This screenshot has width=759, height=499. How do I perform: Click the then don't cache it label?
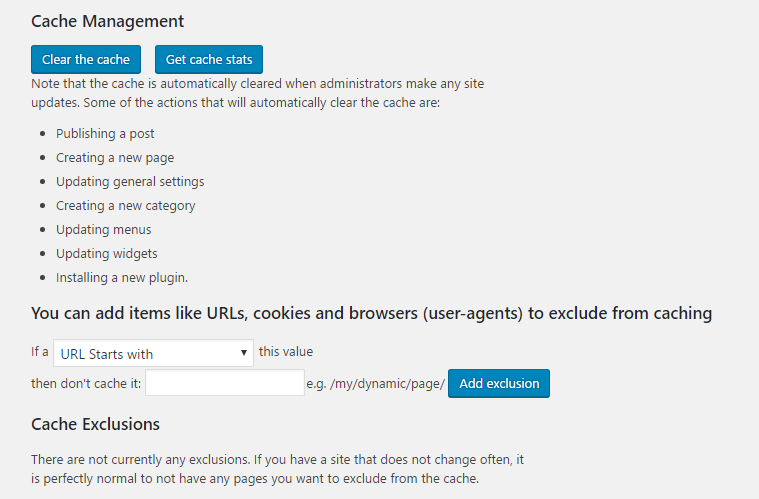(x=86, y=383)
